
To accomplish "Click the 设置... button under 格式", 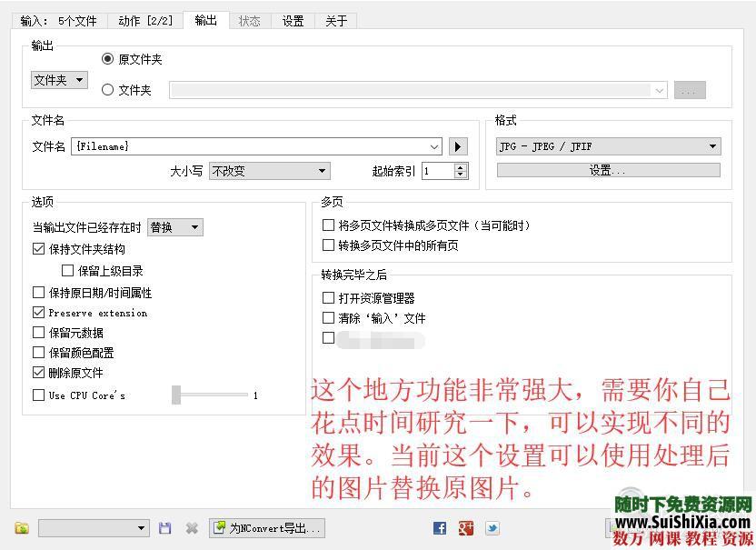I will coord(606,171).
